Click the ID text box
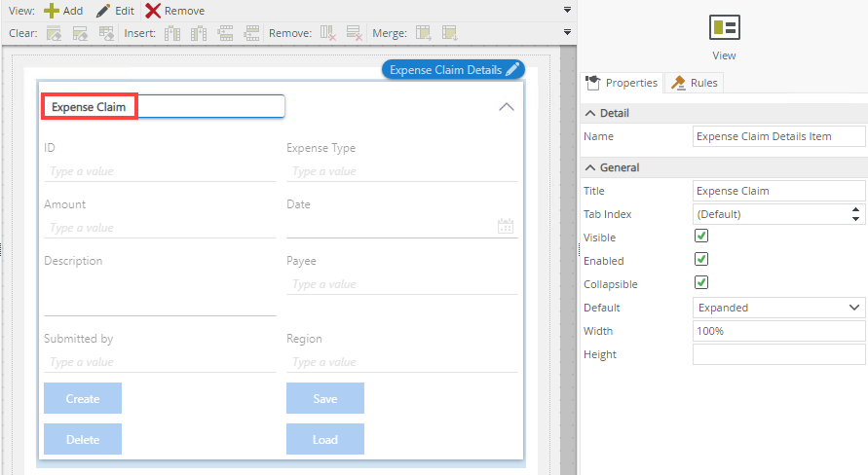Screen dimensions: 868x475 [160, 171]
